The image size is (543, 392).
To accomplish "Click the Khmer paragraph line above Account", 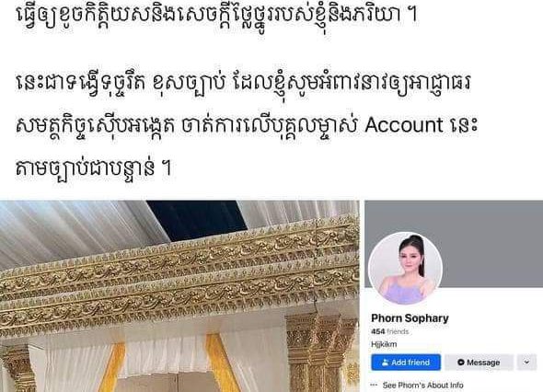I will coord(243,83).
